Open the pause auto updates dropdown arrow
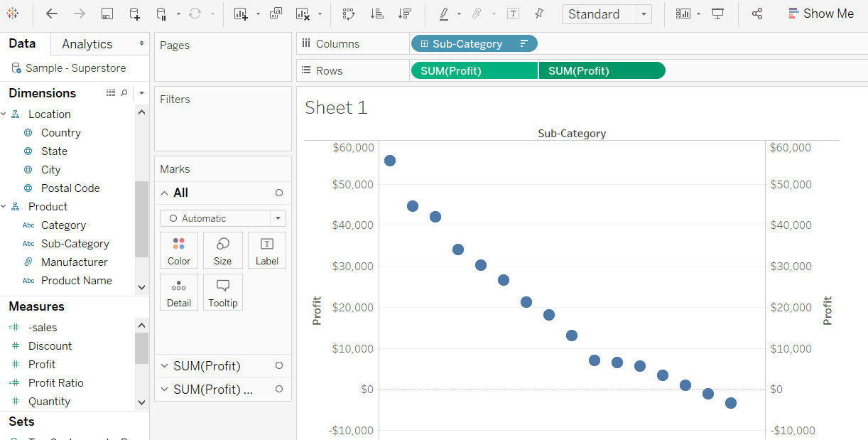This screenshot has height=440, width=868. pyautogui.click(x=178, y=14)
